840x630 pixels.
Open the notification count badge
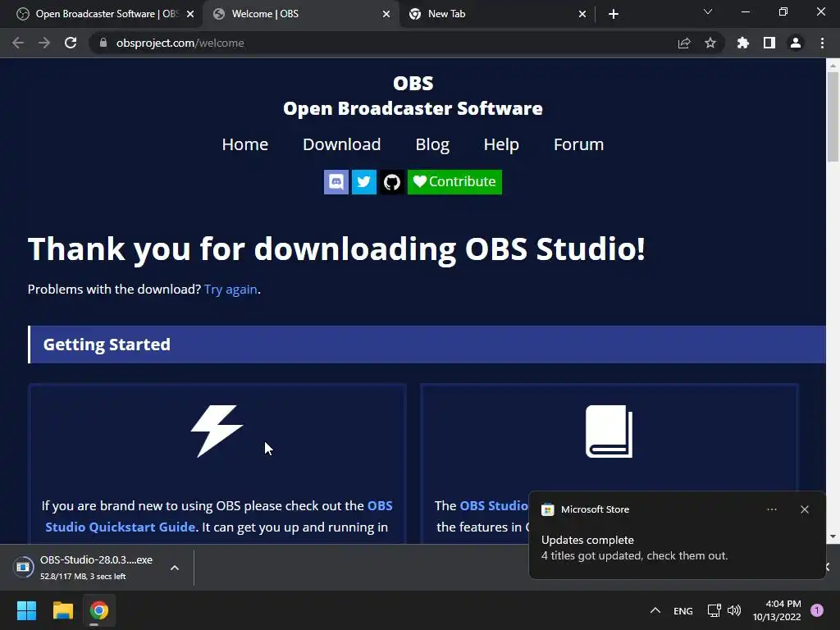click(817, 610)
